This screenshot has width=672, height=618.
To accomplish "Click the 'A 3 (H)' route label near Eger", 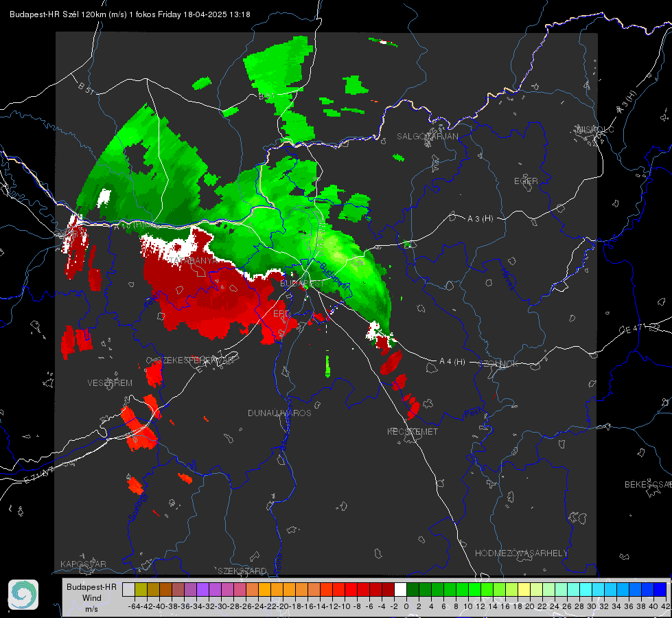I will point(480,219).
